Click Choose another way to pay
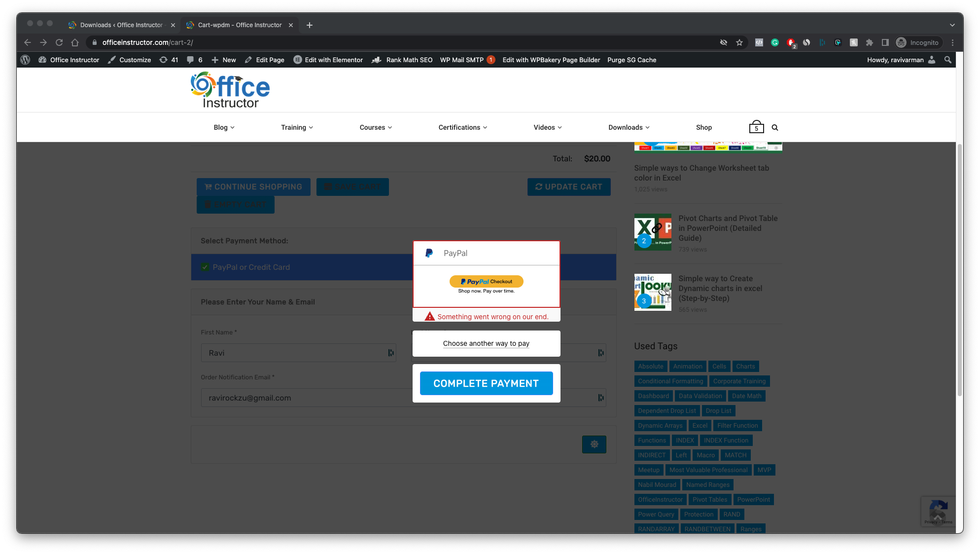Image resolution: width=980 pixels, height=554 pixels. pos(486,343)
